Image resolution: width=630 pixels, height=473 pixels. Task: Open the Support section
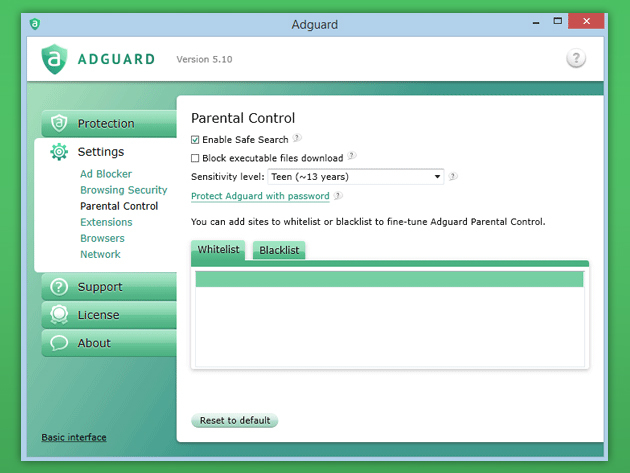coord(109,287)
